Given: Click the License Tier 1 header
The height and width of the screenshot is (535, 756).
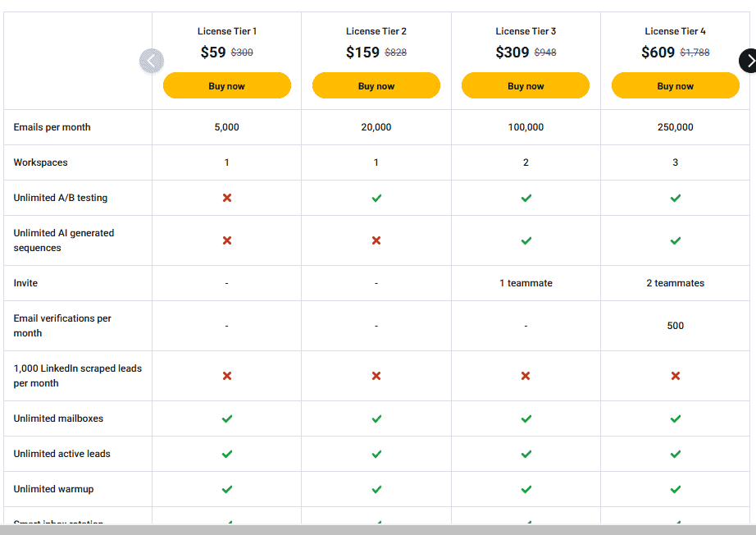Looking at the screenshot, I should tap(226, 31).
